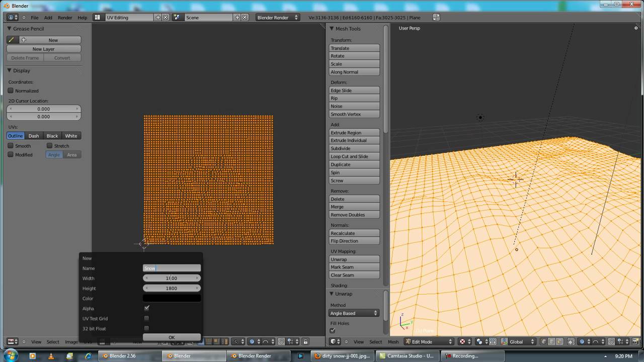This screenshot has width=644, height=362.
Task: Delete the Scene with X icon
Action: pyautogui.click(x=245, y=17)
